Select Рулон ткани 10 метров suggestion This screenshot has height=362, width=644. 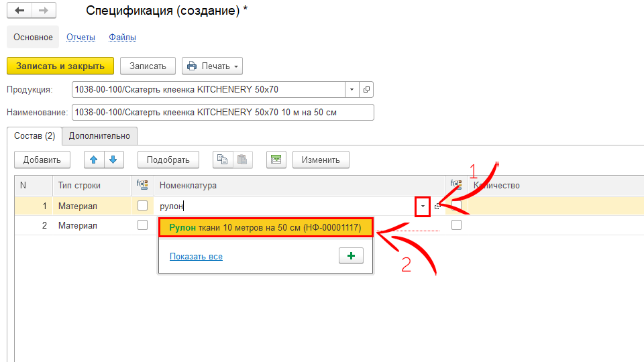[x=265, y=228]
